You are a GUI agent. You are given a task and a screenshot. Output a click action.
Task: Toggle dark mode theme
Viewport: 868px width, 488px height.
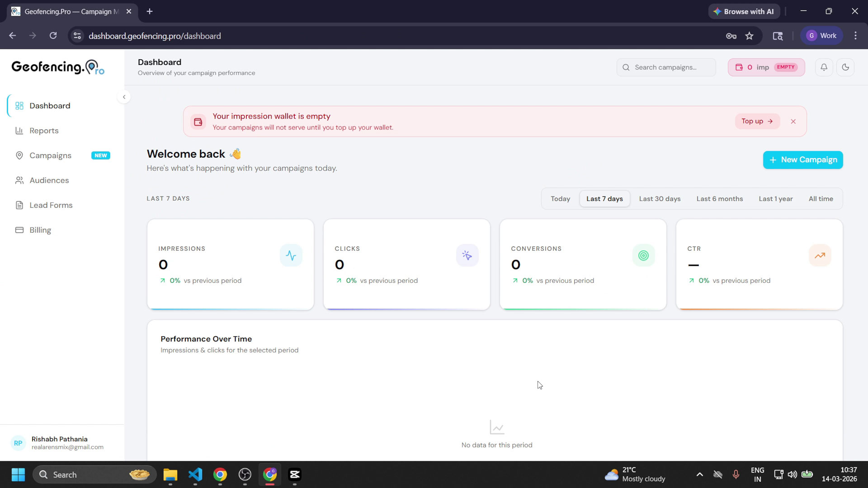[846, 67]
